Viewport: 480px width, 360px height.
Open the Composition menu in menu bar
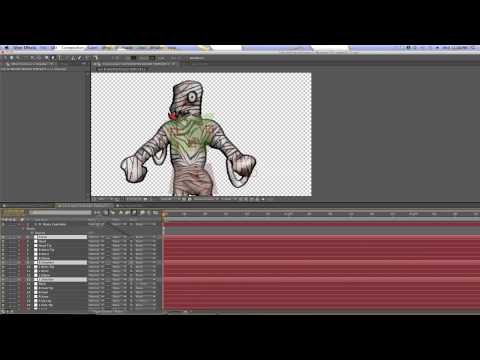pos(72,48)
